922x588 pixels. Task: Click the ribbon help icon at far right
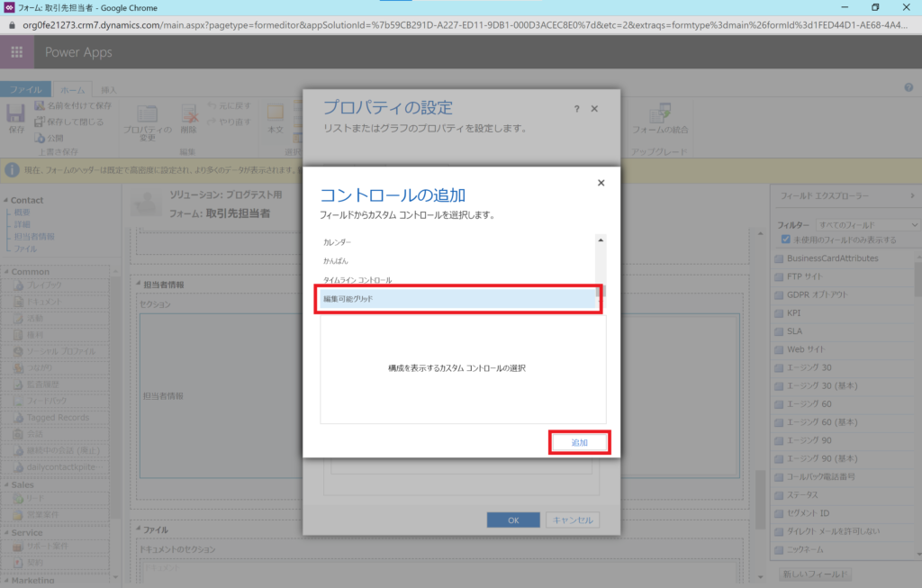tap(908, 87)
